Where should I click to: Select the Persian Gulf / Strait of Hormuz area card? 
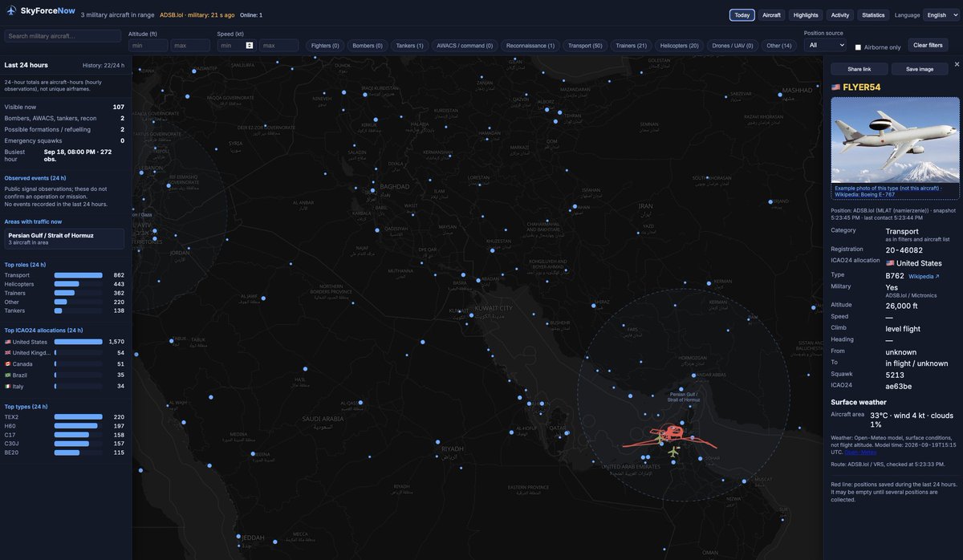(x=64, y=238)
